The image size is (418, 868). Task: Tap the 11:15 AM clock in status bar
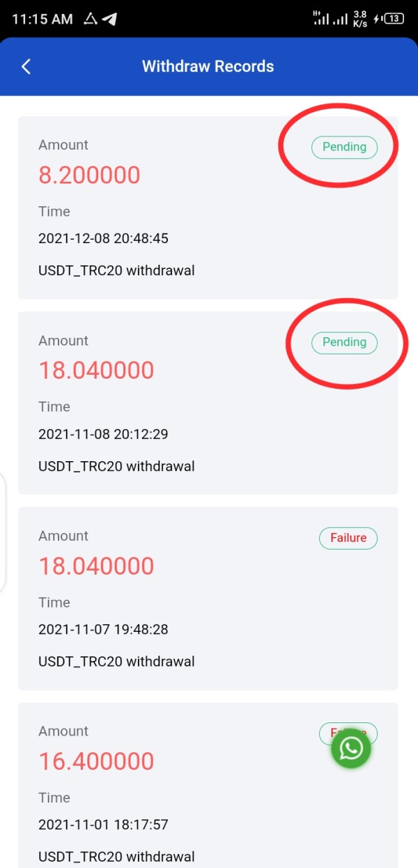coord(42,19)
